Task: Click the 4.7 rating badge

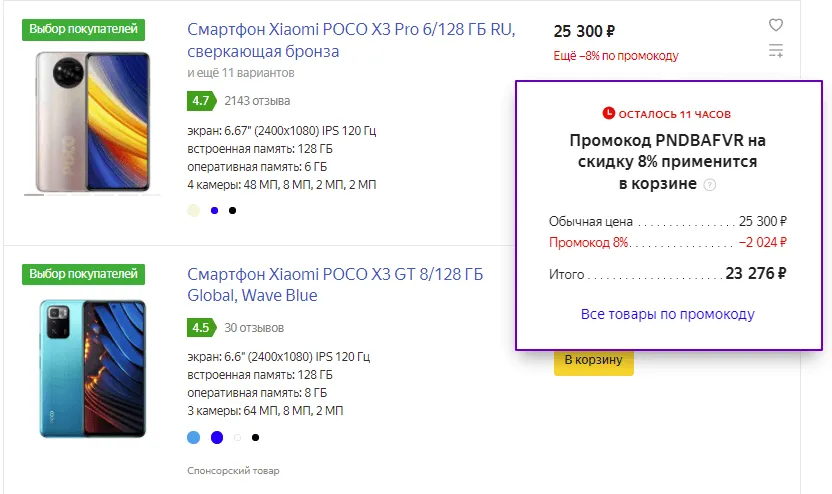Action: (200, 100)
